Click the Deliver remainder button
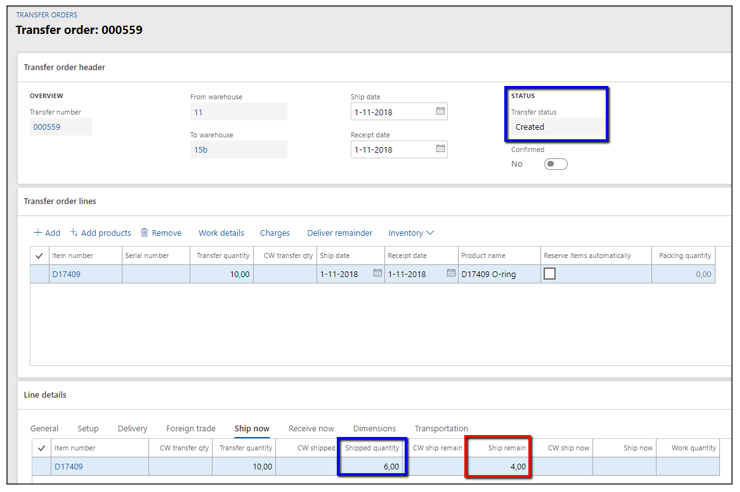740x492 pixels. 339,233
